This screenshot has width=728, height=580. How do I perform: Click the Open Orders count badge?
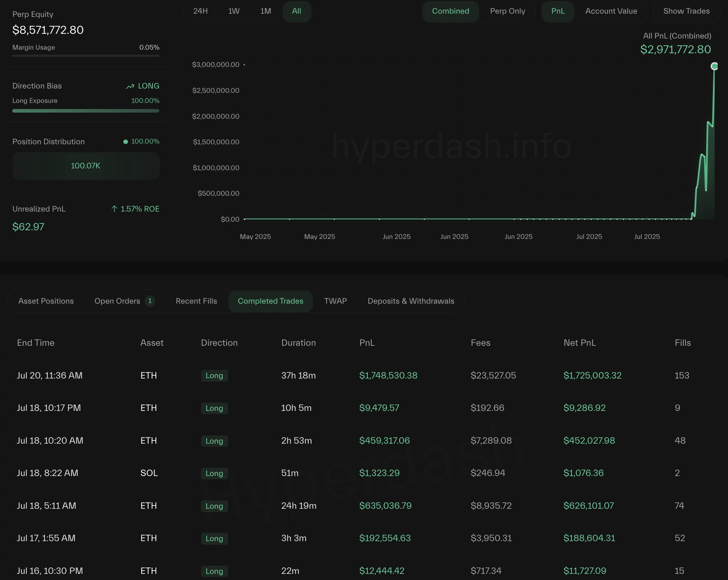[150, 301]
